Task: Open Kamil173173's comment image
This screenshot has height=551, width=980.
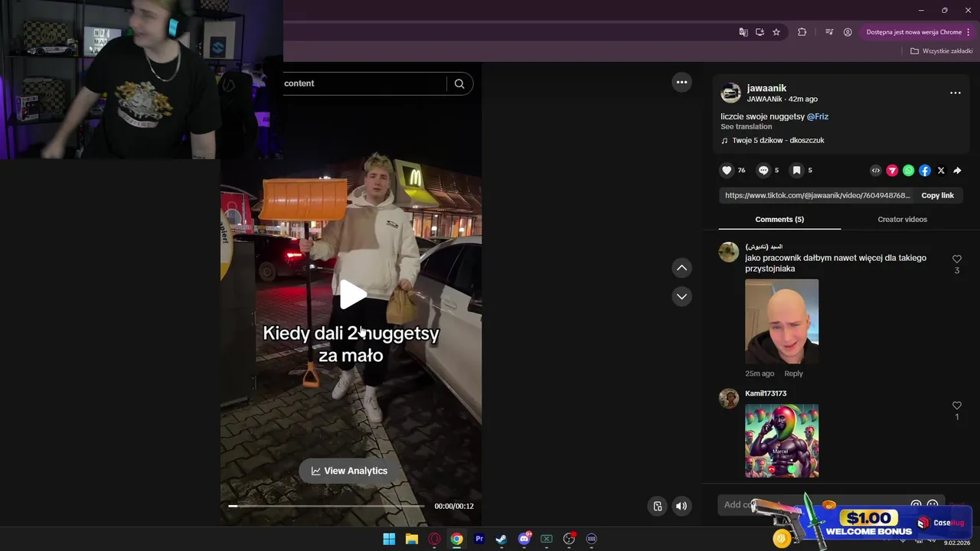Action: click(x=782, y=441)
